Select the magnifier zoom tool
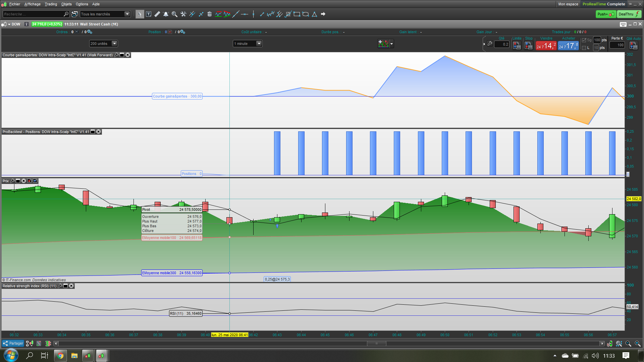Viewport: 644px width, 362px height. click(x=174, y=14)
